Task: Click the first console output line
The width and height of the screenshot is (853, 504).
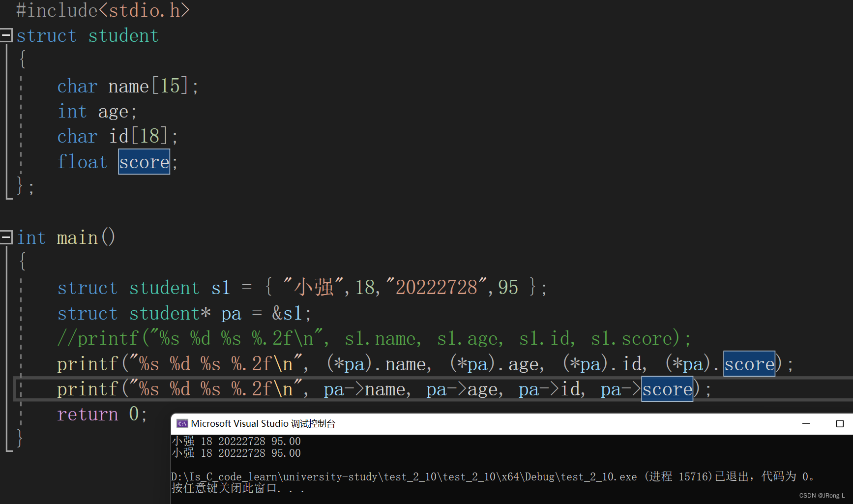Action: 236,441
